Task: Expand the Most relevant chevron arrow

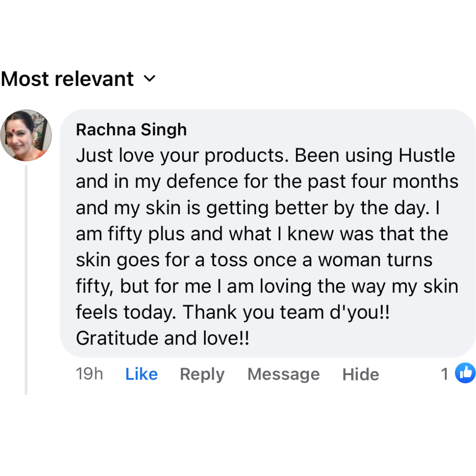Action: (x=150, y=79)
